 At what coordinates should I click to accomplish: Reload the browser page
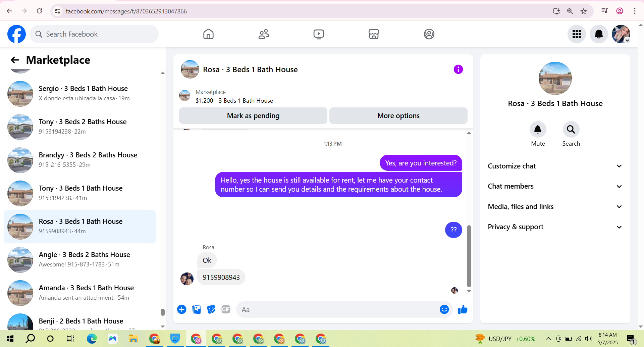click(x=39, y=11)
